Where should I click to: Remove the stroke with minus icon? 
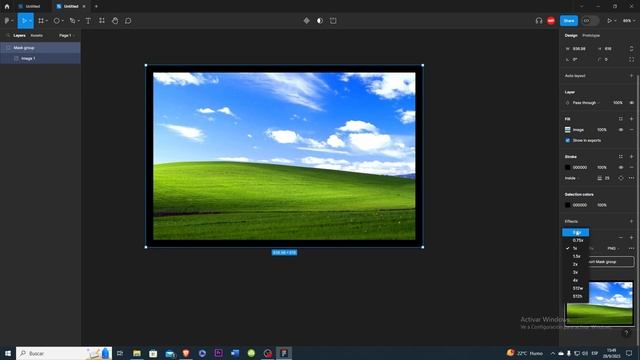click(631, 167)
